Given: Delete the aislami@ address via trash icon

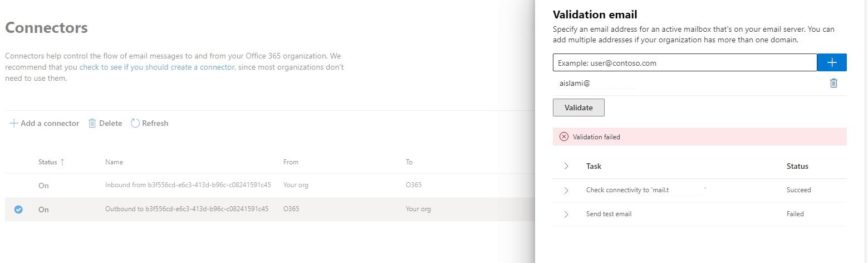Looking at the screenshot, I should click(x=833, y=83).
